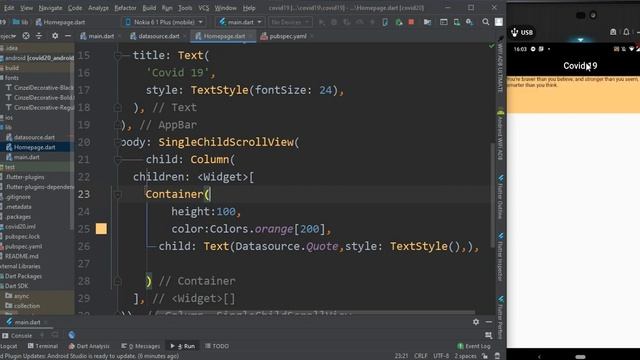Image resolution: width=640 pixels, height=360 pixels.
Task: Expand the fonts folder in project tree
Action: [x=11, y=78]
